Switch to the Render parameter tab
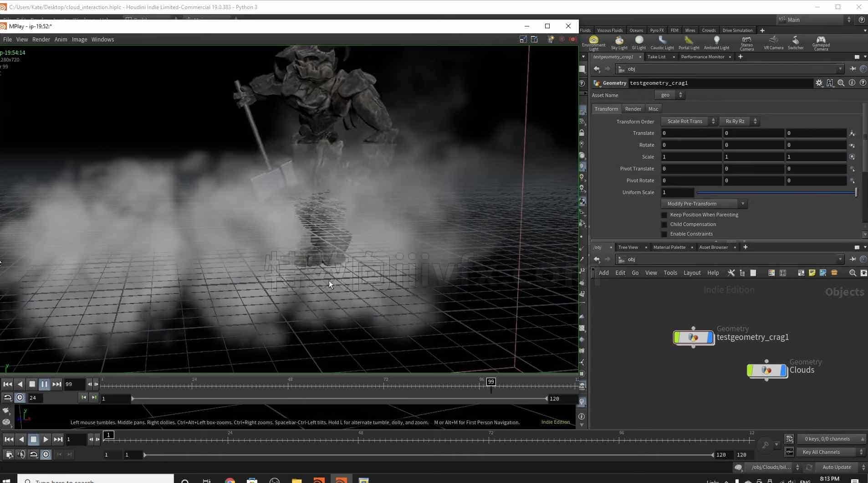Screen dimensions: 868x483 point(633,109)
